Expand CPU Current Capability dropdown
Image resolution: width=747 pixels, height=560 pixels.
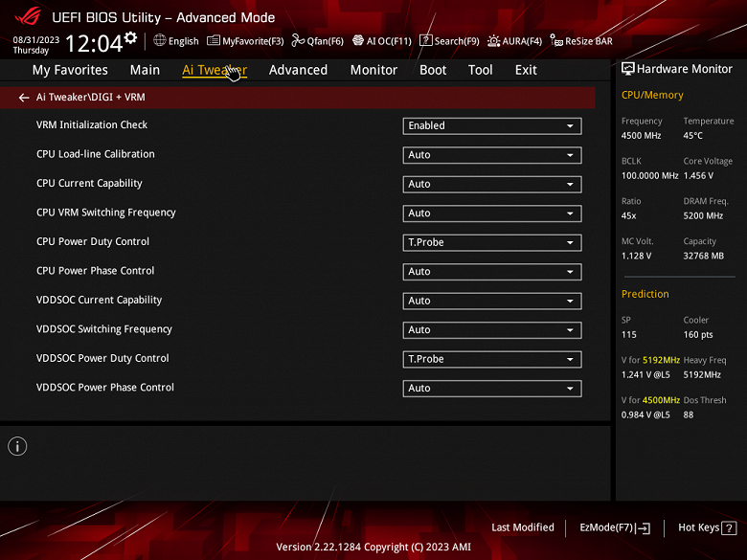click(492, 185)
